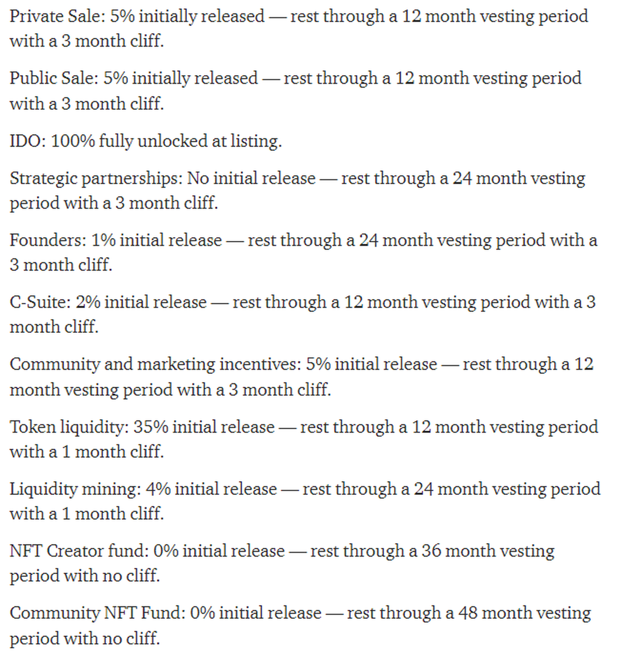Click the NFT Creator fund label

coord(80,551)
